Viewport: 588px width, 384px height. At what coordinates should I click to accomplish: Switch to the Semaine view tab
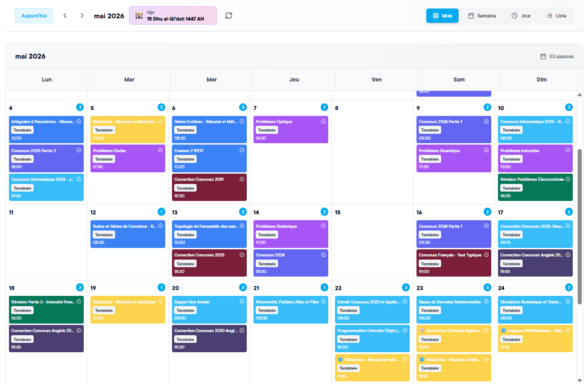pos(482,16)
